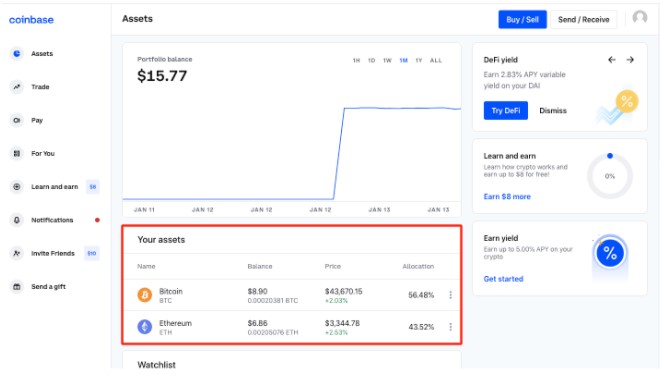Viewport: 662px width, 376px height.
Task: Click the Ethereum coin icon
Action: pos(145,327)
